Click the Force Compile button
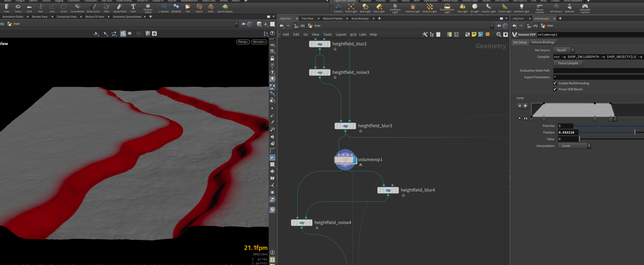644x265 pixels. pyautogui.click(x=568, y=63)
